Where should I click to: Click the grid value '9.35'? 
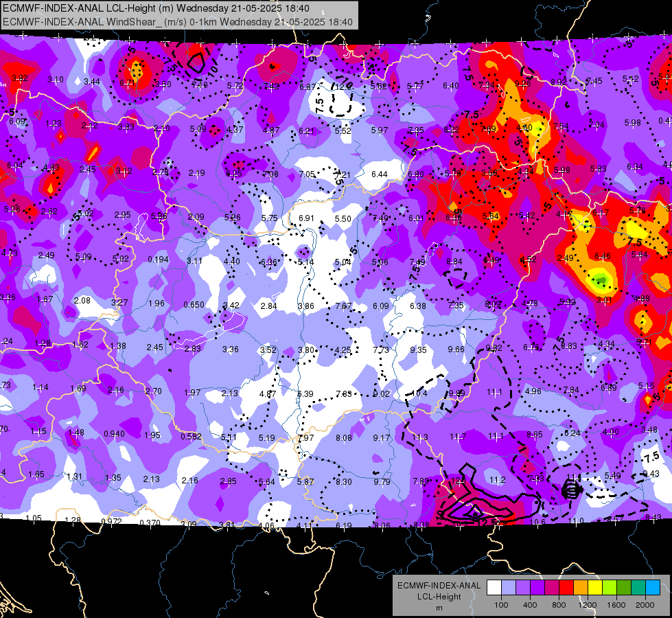click(x=418, y=350)
